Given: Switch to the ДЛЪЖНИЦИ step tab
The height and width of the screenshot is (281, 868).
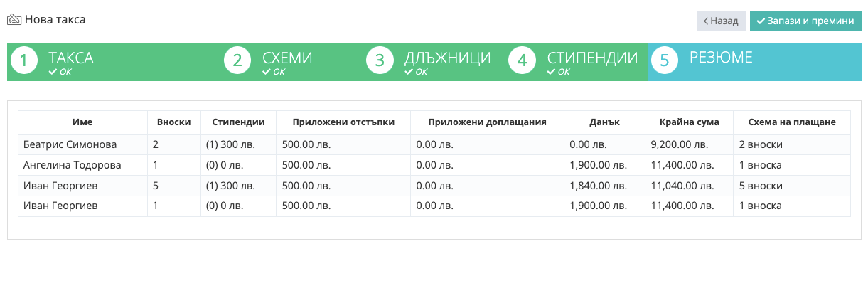Looking at the screenshot, I should coord(434,62).
